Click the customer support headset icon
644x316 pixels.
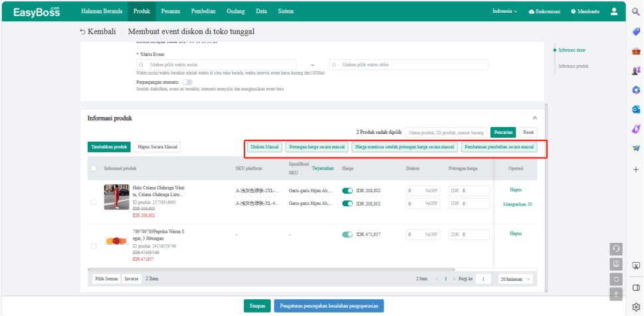[x=616, y=249]
